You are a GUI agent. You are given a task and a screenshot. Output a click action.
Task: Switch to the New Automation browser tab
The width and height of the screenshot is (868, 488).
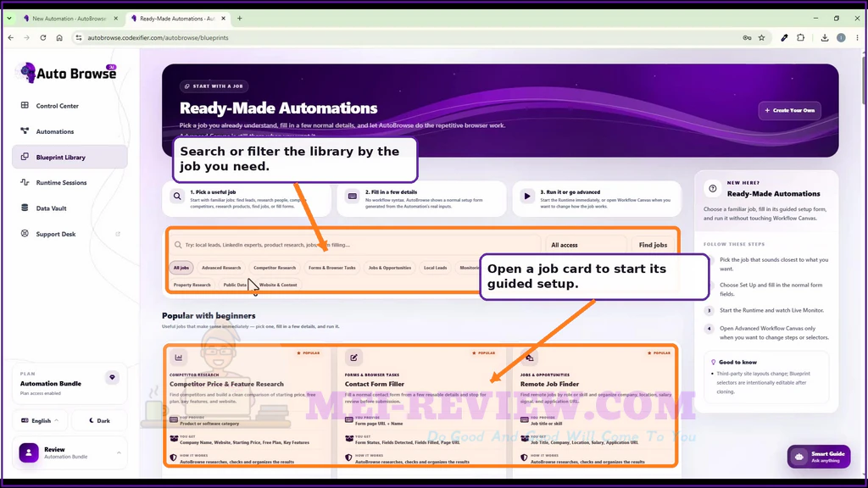pos(68,19)
